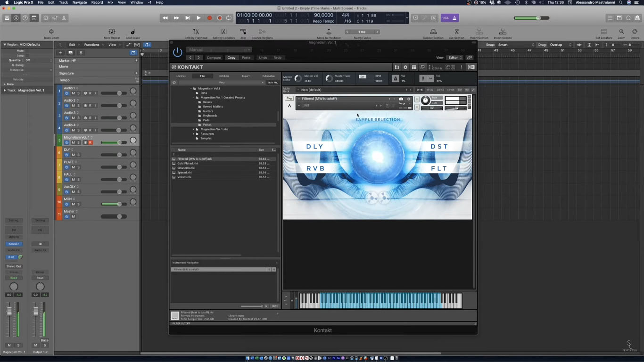644x362 pixels.
Task: Toggle Cycle mode in the transport
Action: [229, 18]
